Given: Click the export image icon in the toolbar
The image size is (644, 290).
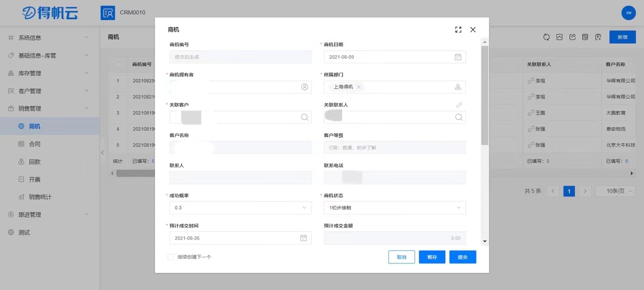Looking at the screenshot, I should (559, 37).
